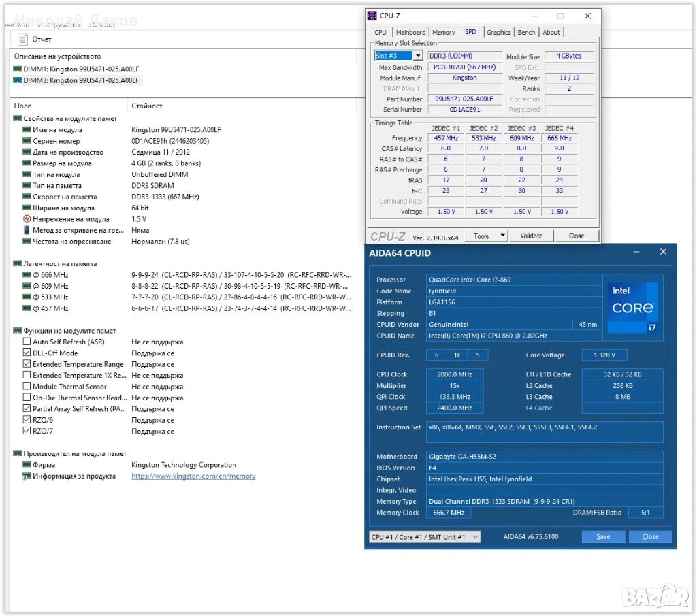Open the Tools dropdown arrow in CPU-Z

pyautogui.click(x=503, y=236)
